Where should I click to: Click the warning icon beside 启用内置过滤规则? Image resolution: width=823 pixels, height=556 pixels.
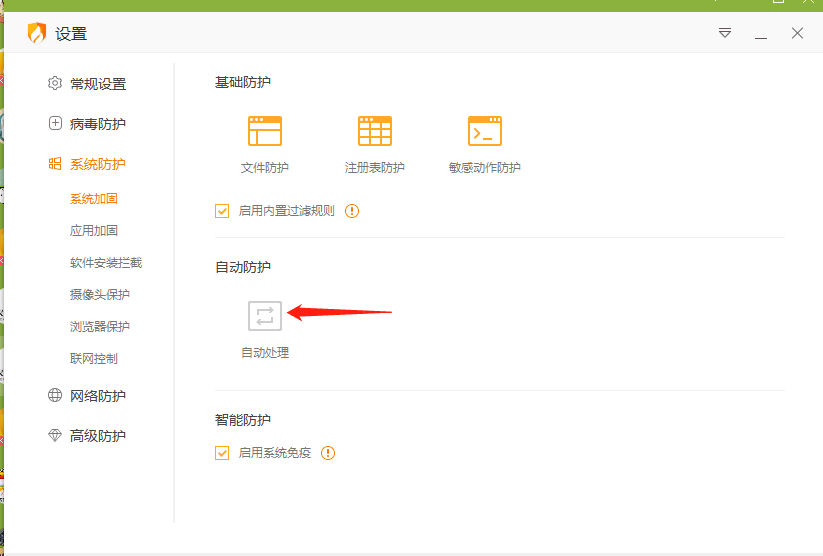pyautogui.click(x=352, y=211)
